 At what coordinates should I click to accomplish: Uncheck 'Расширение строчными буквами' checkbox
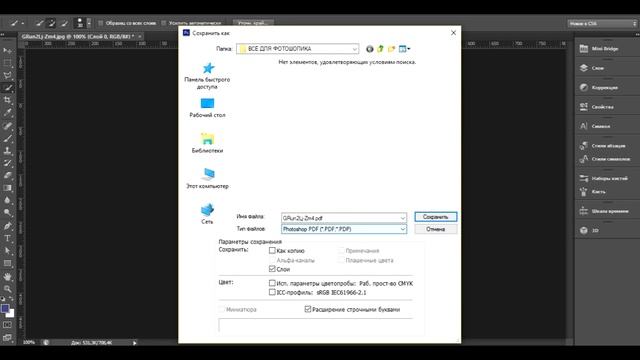308,309
